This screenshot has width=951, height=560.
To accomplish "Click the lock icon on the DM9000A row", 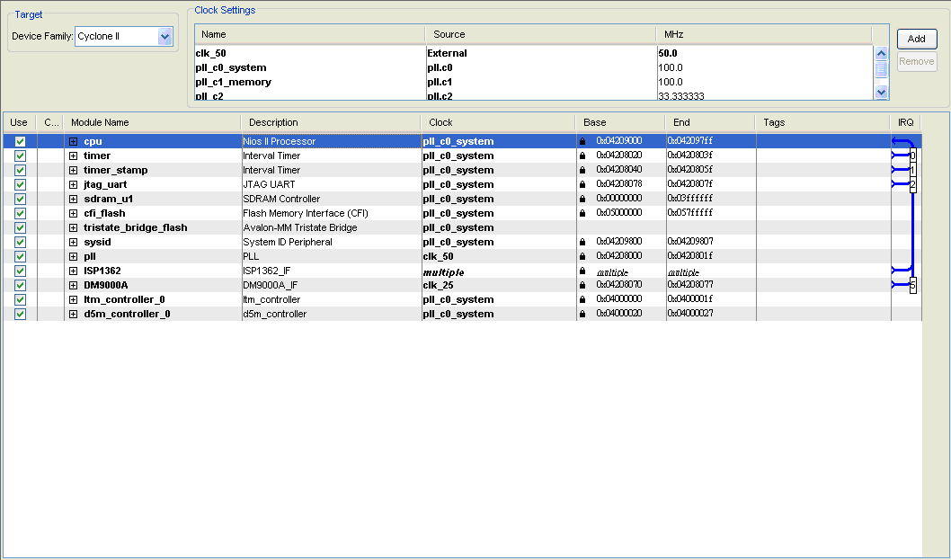I will coord(582,285).
